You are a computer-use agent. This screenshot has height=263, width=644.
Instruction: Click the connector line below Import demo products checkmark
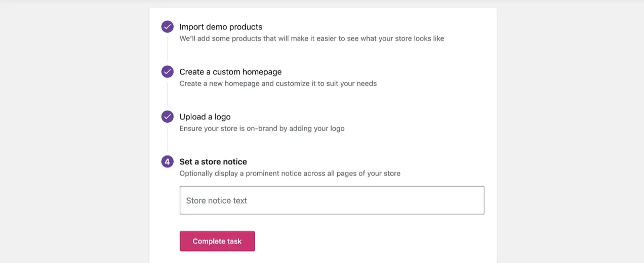(x=167, y=48)
